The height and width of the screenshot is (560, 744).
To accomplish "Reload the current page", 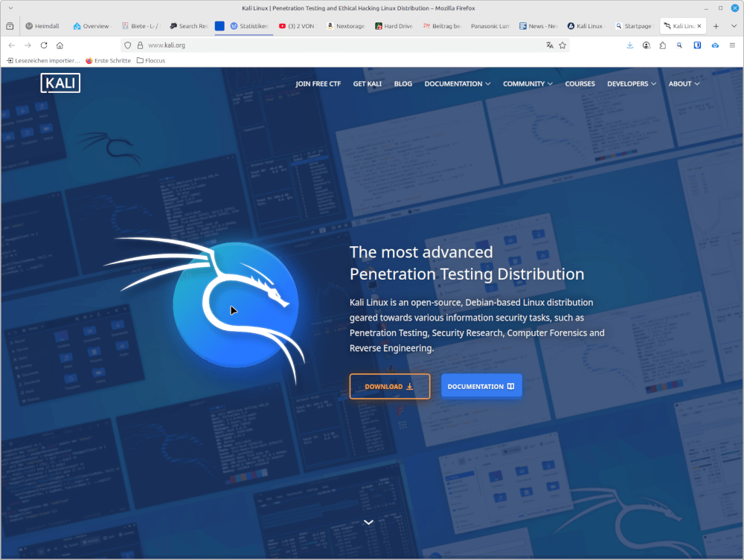I will point(44,45).
